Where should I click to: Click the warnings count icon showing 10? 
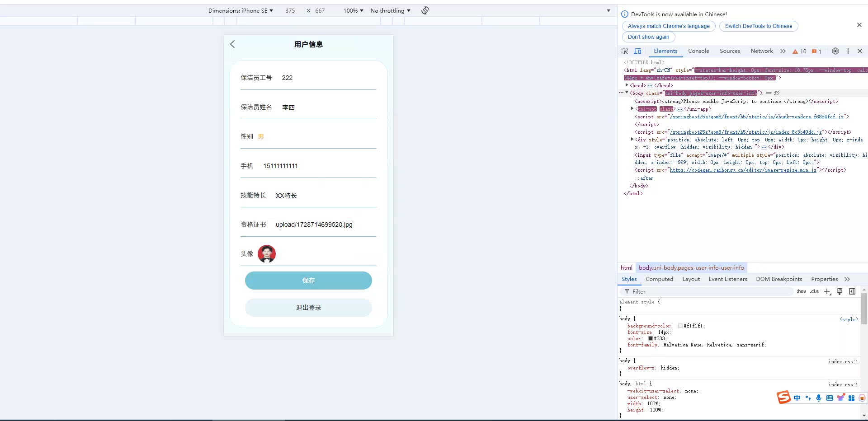[x=799, y=51]
